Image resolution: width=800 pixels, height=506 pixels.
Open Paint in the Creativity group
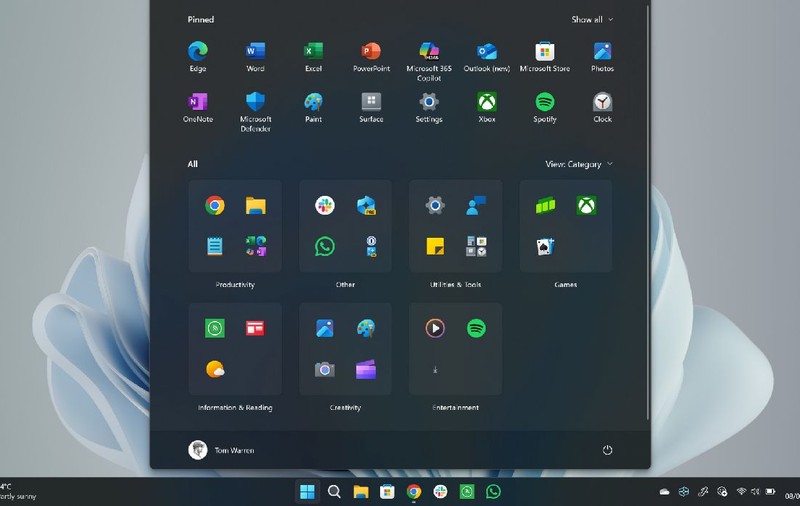coord(366,328)
